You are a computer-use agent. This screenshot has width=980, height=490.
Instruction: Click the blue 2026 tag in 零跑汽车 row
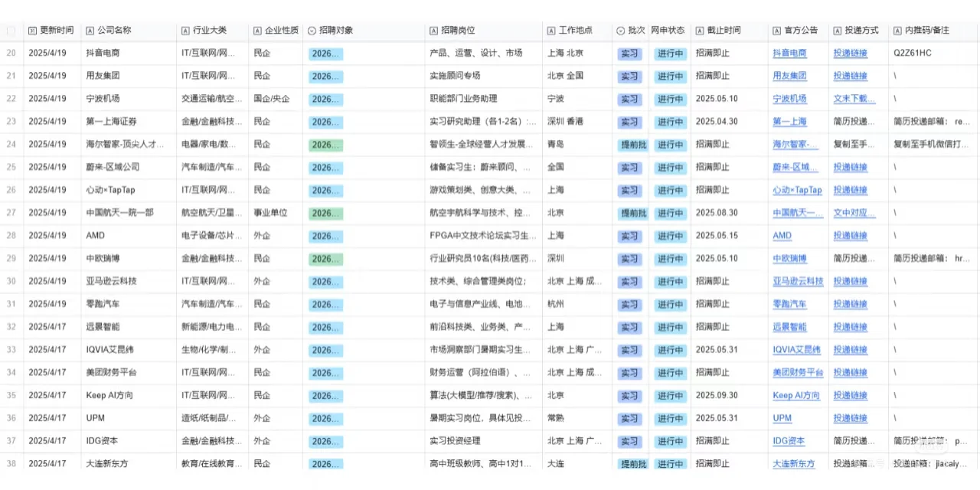pos(325,305)
